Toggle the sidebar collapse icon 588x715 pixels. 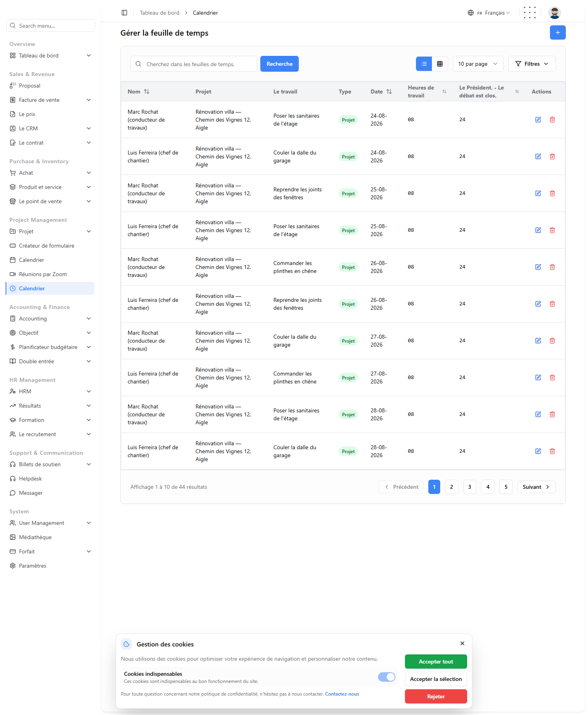click(x=124, y=13)
